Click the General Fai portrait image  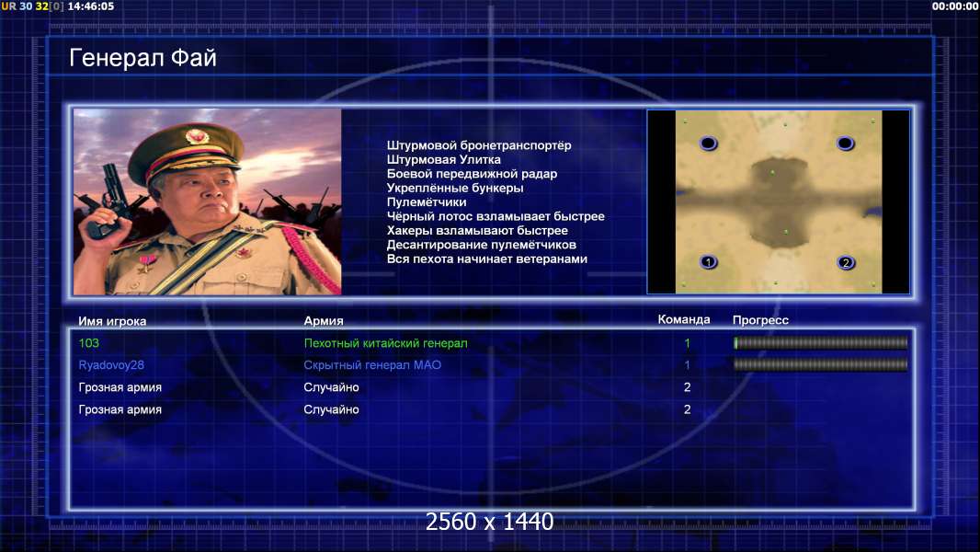point(208,201)
